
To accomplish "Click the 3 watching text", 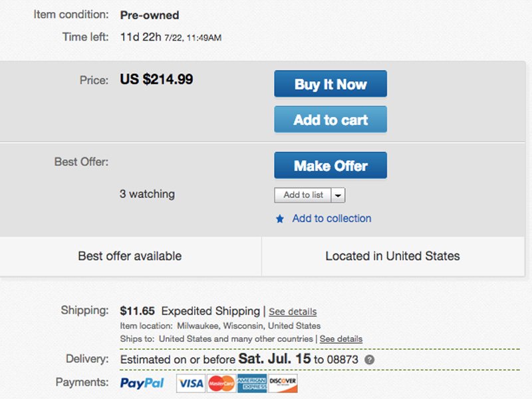I will click(147, 194).
